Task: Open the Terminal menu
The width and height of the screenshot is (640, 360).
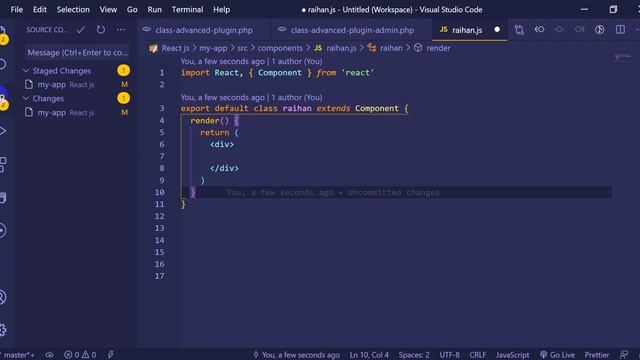Action: 187,9
